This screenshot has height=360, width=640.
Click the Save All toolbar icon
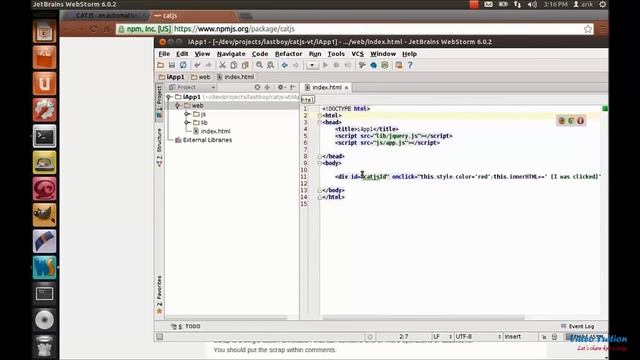172,65
